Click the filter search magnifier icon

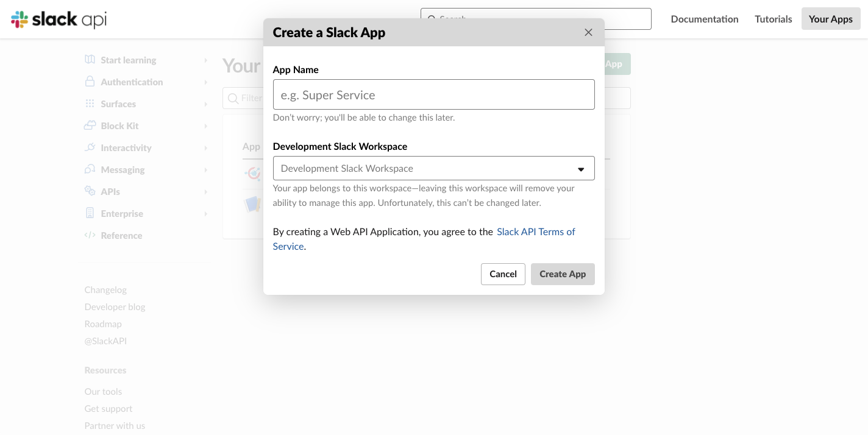point(233,98)
